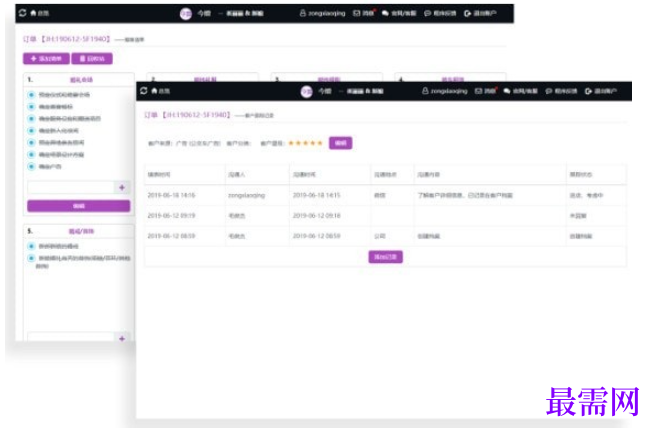Select the first radio button in panel 1
This screenshot has height=433, width=658.
tap(31, 95)
